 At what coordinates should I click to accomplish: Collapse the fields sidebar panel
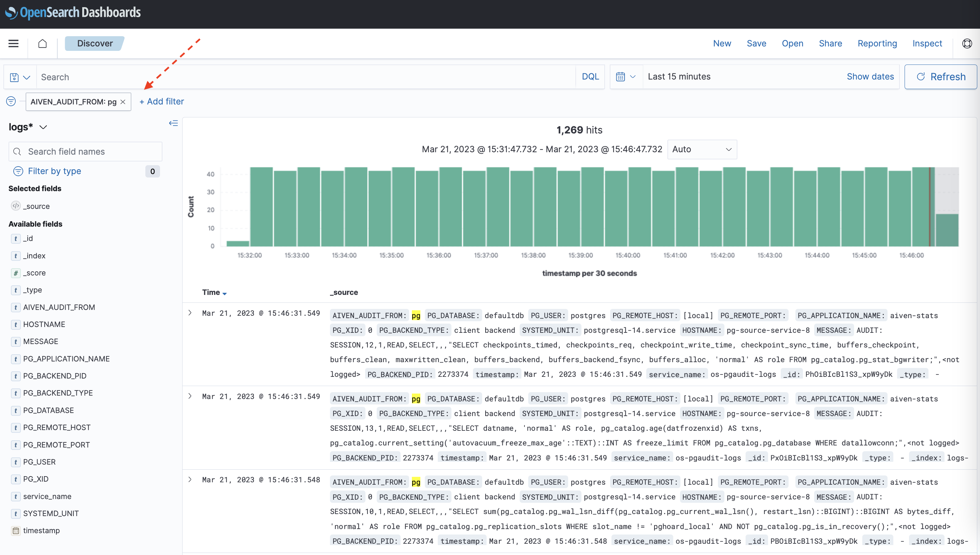173,123
